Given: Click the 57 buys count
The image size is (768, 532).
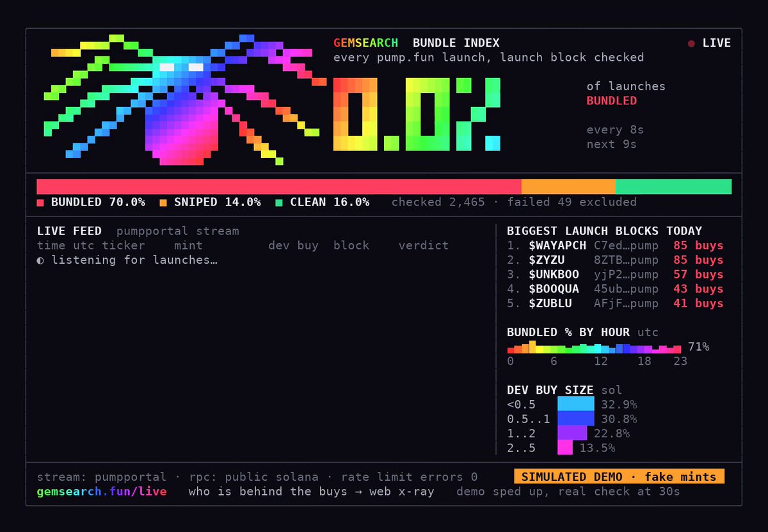Looking at the screenshot, I should coord(698,275).
